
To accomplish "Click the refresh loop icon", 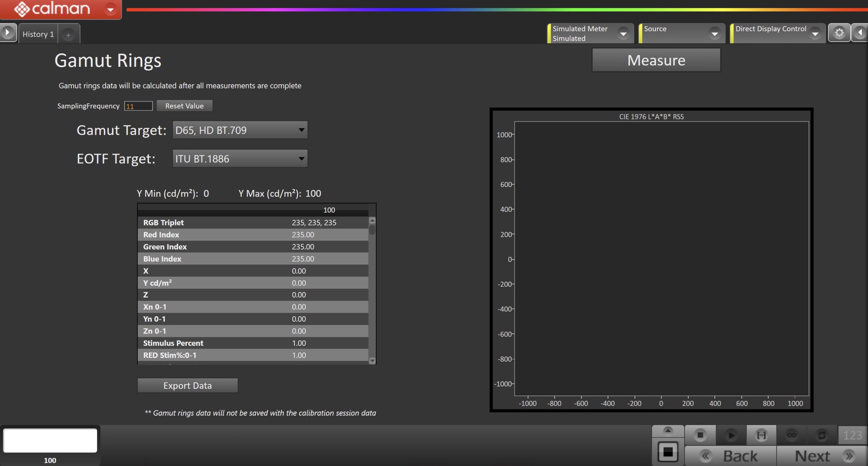I will [822, 435].
